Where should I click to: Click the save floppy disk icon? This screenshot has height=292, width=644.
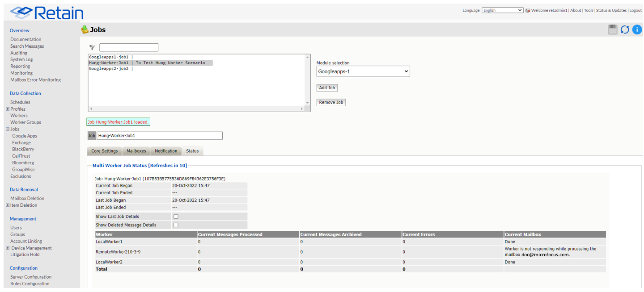(x=613, y=29)
